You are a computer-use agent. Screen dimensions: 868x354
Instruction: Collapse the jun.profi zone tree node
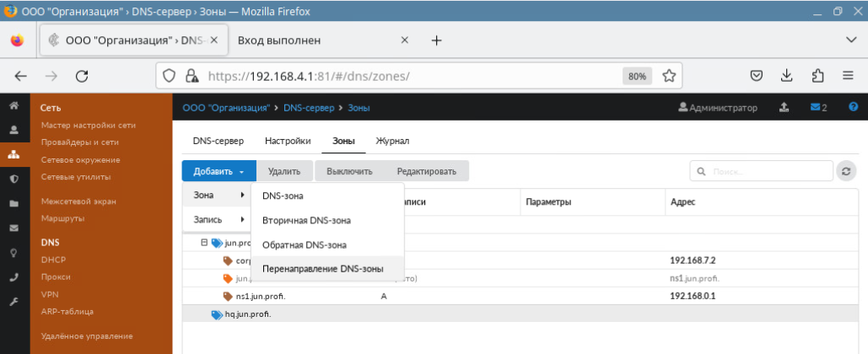tap(204, 243)
